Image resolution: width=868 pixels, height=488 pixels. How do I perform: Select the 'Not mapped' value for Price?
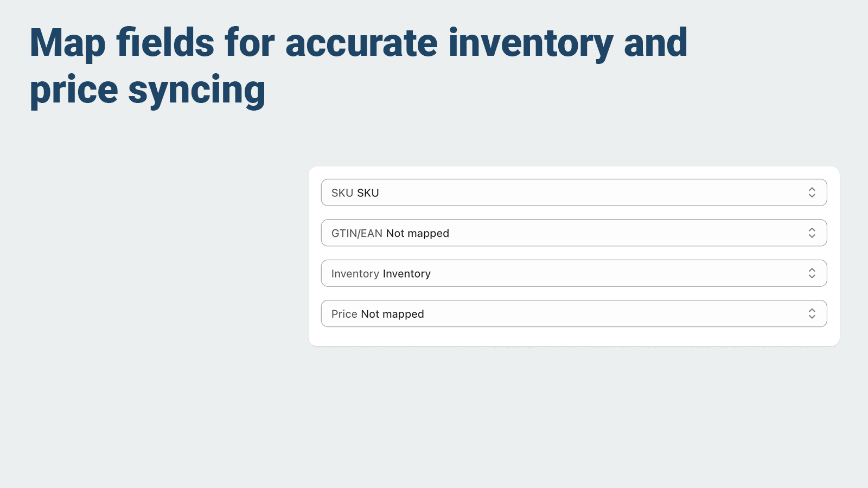click(392, 314)
